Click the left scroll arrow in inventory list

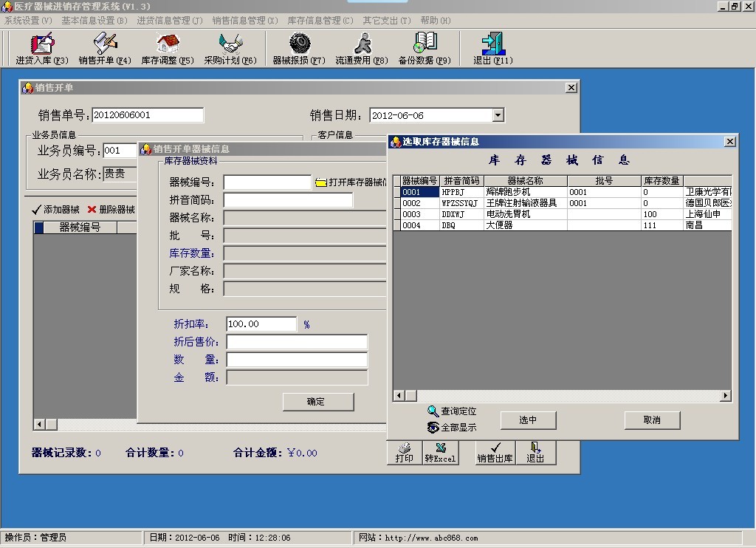pos(397,396)
